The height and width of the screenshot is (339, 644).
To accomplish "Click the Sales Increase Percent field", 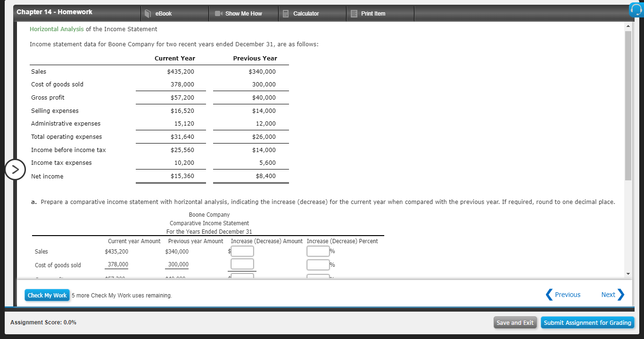I will [318, 251].
